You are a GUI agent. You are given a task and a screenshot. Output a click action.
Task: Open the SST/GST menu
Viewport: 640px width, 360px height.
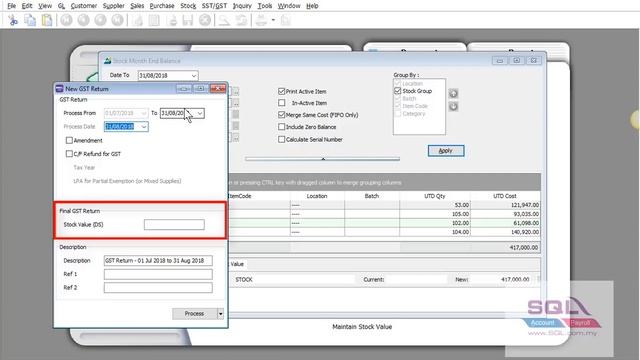pyautogui.click(x=214, y=6)
